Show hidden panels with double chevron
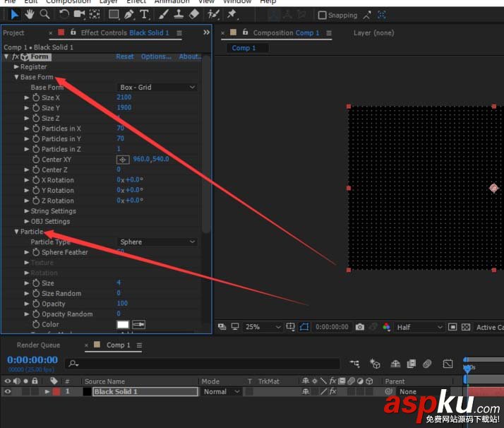Screen dimensions: 504x428 tap(206, 32)
